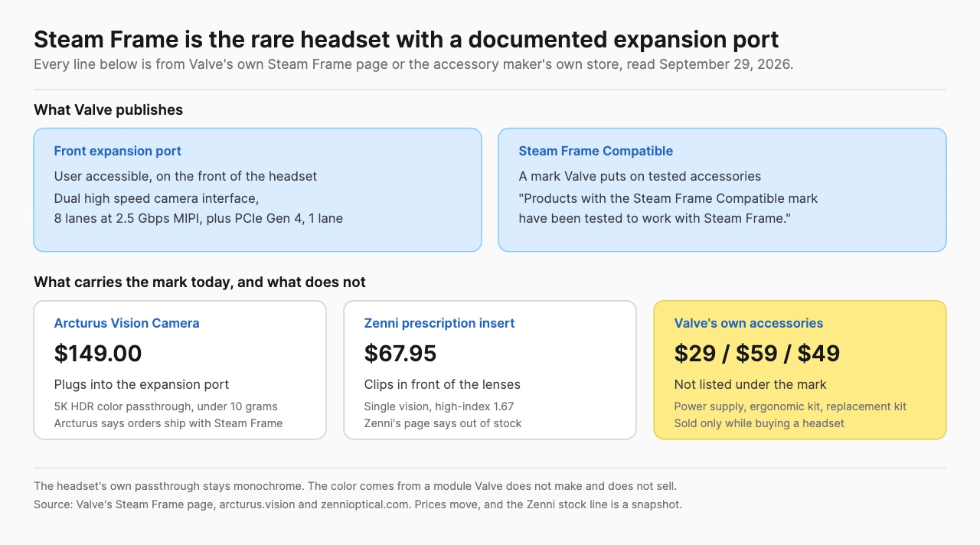Screen dimensions: 980x545
Task: Click the footnote about monochrome passthrough
Action: coord(355,486)
